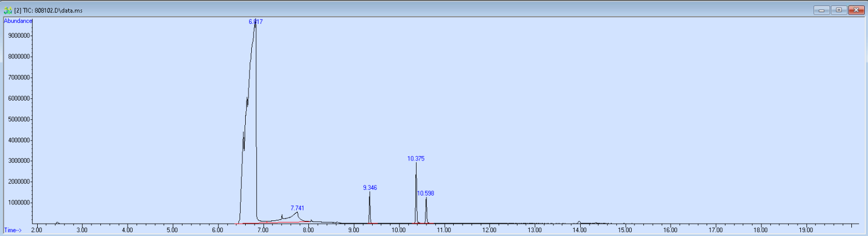The width and height of the screenshot is (868, 236).
Task: Maximize the TIC chromatogram window
Action: [838, 10]
